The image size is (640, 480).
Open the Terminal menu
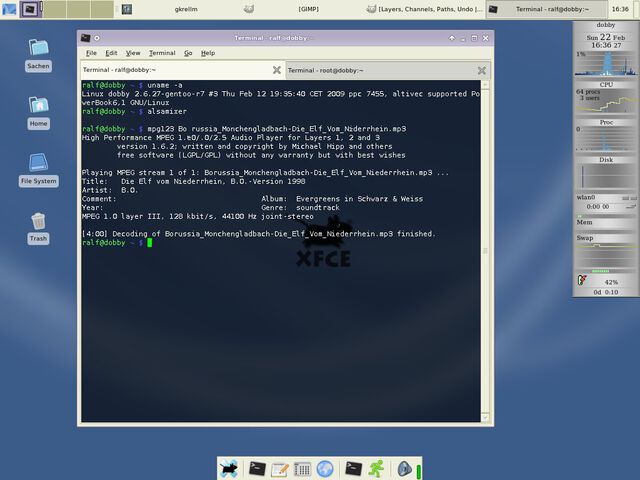(162, 53)
